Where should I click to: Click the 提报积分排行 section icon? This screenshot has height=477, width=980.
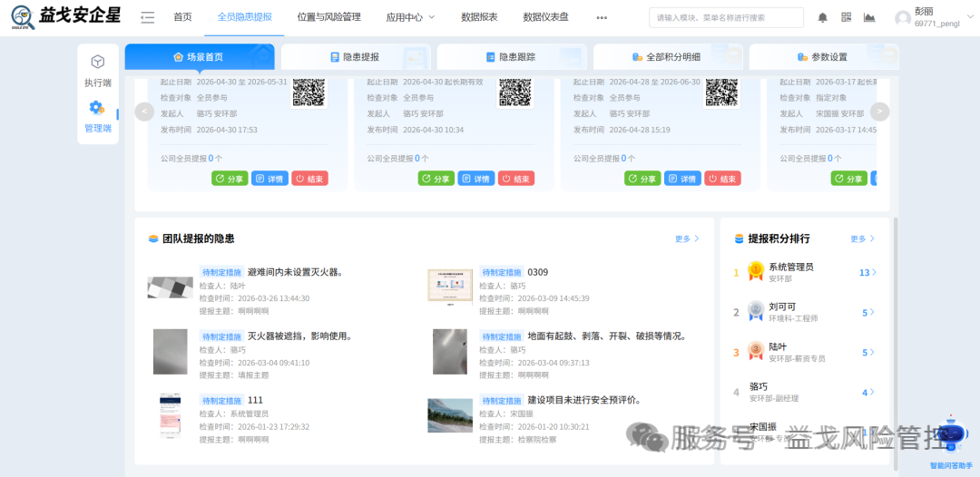tap(740, 239)
